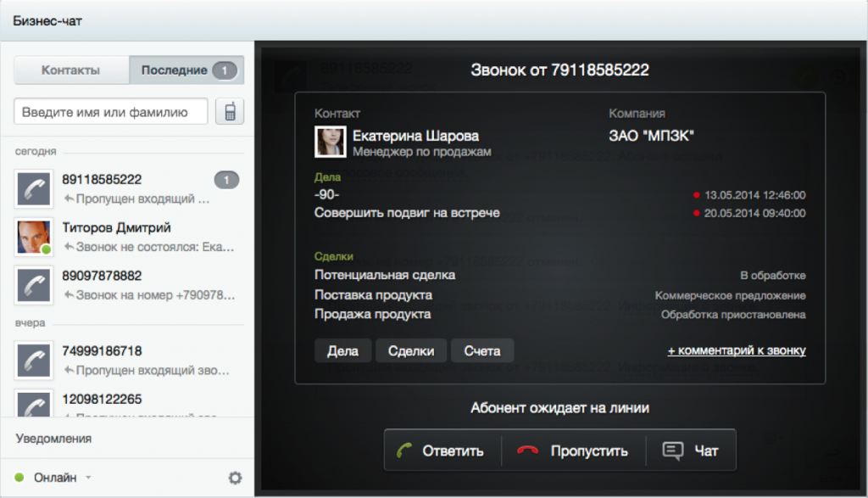Click phone avatar for 89118585222
The height and width of the screenshot is (498, 868).
tap(35, 188)
